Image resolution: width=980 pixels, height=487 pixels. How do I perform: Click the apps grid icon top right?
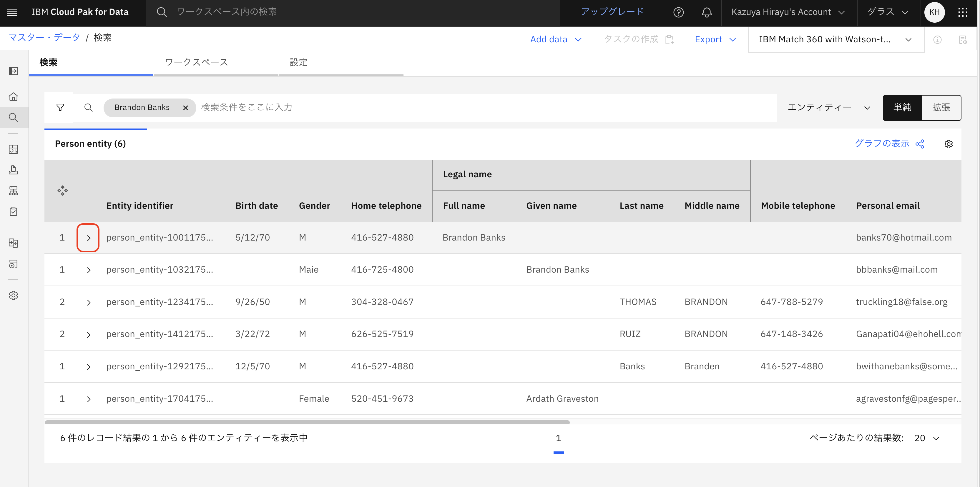(963, 12)
